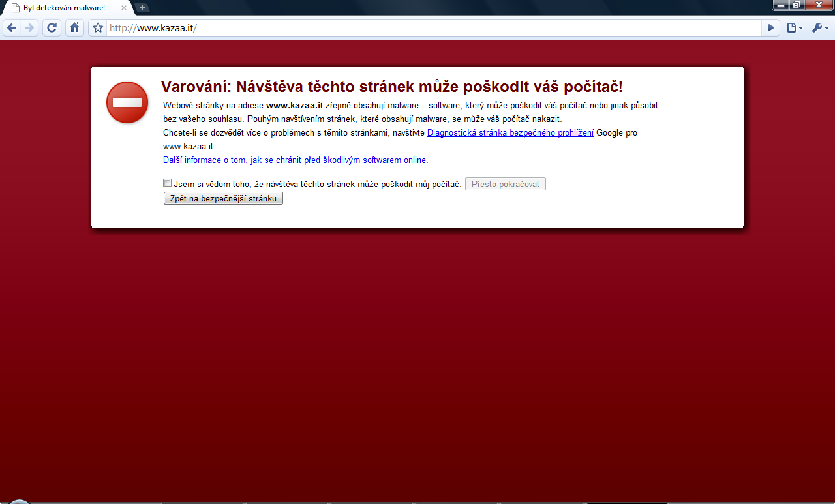Tick the 'Jsem si vědom toho' checkbox
This screenshot has width=835, height=504.
[168, 183]
